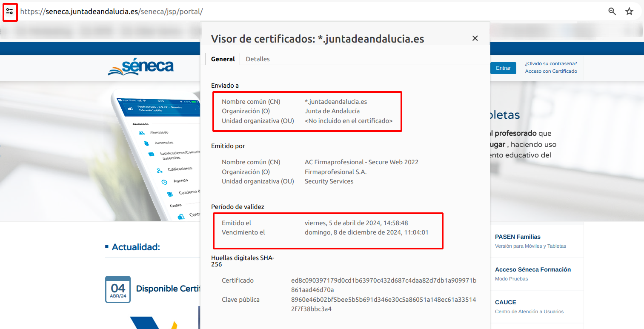The width and height of the screenshot is (644, 329).
Task: Click the Actualidad: section heading
Action: point(136,247)
